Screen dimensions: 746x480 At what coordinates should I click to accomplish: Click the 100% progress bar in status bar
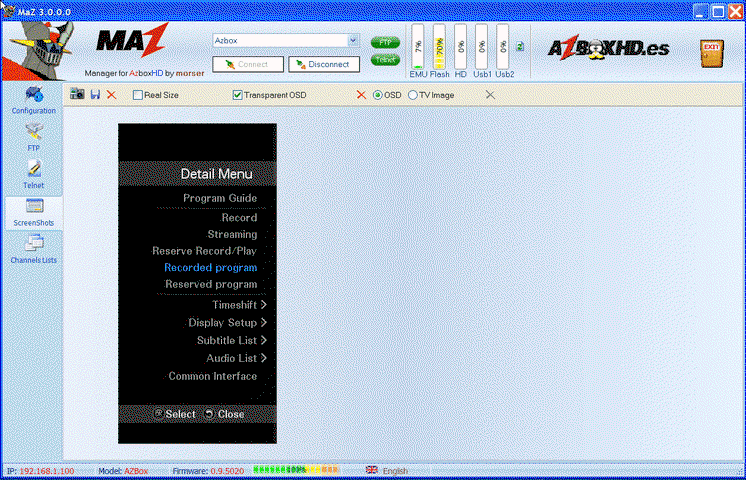click(296, 470)
